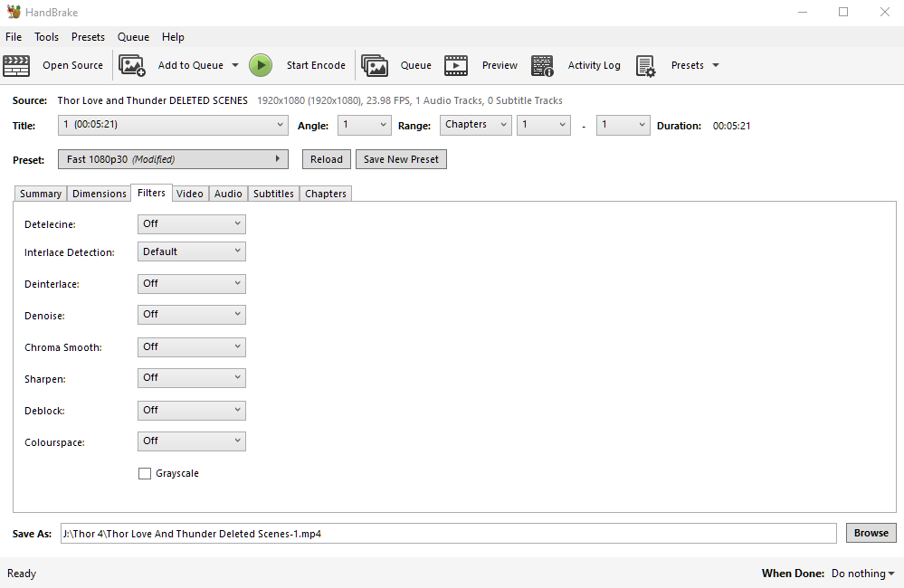Open the Queue stacked images icon
Viewport: 904px width, 588px height.
[375, 65]
